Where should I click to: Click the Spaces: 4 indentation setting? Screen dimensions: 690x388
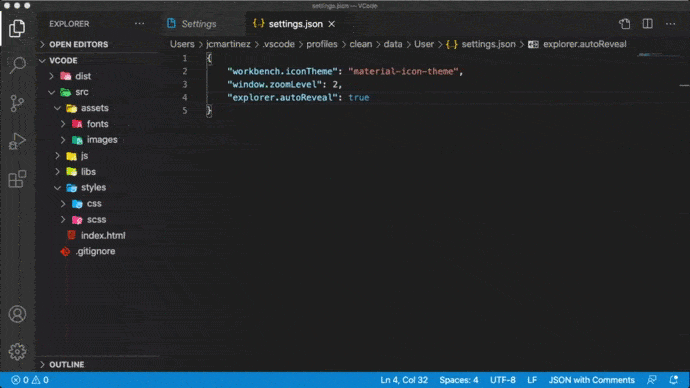459,380
